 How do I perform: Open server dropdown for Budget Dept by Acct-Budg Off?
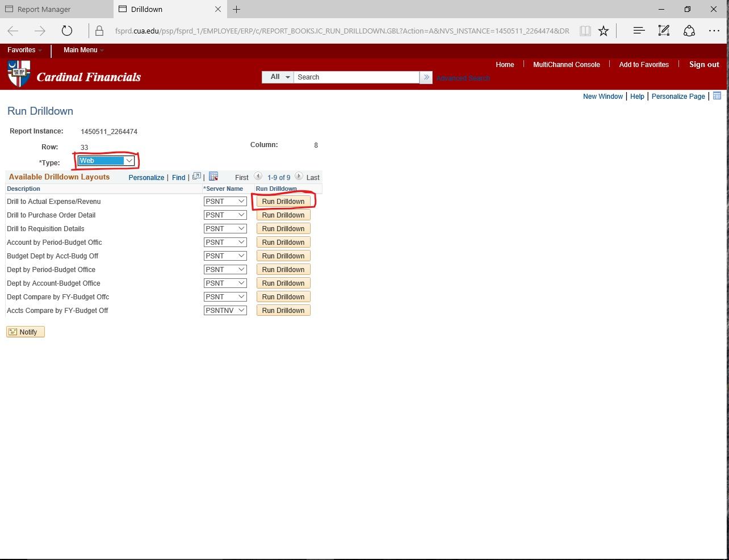pos(225,256)
